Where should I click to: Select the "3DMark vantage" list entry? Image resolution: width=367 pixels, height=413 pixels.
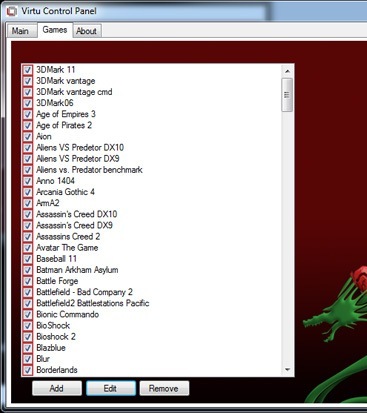coord(66,81)
